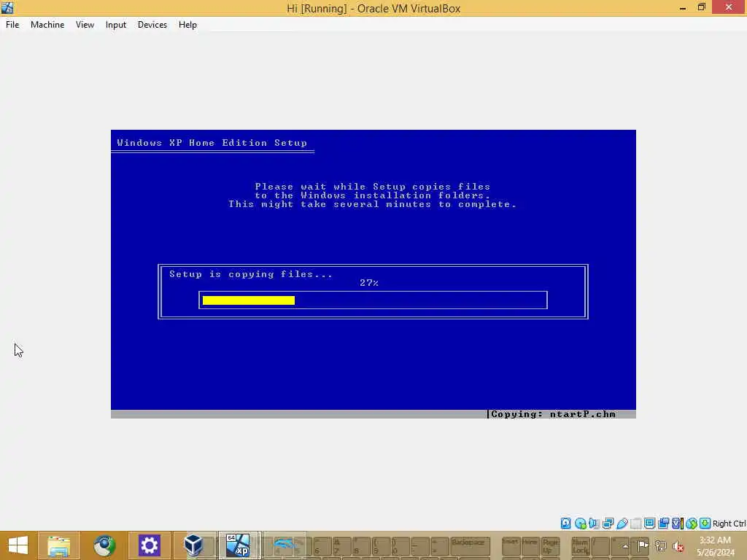
Task: Open the Help menu
Action: click(x=187, y=25)
